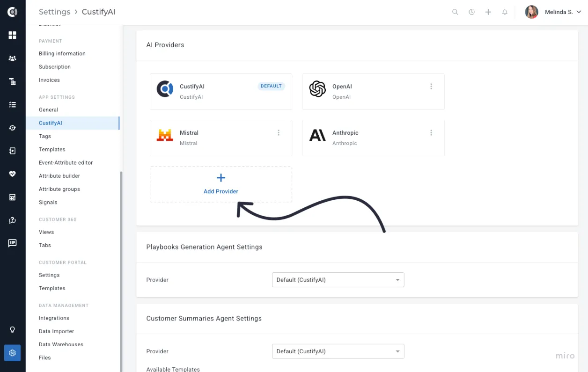Click the settings sidebar scrollbar
Image resolution: width=588 pixels, height=372 pixels.
(x=121, y=271)
